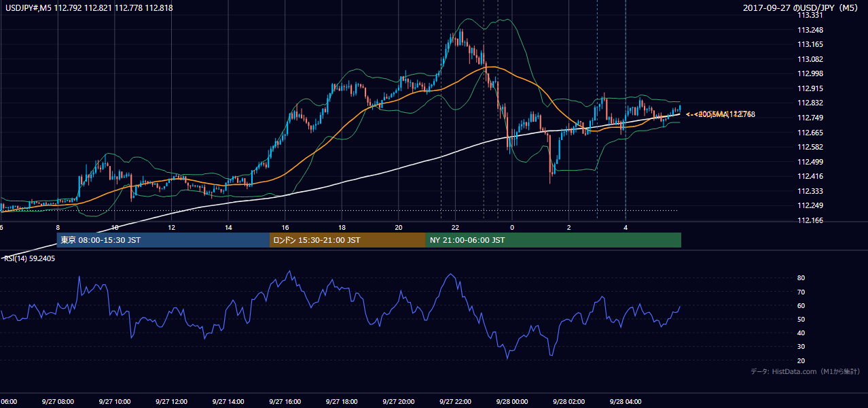Click the 9/27 18:00 bottom time label
Screen dimensions: 868x408
click(x=341, y=402)
